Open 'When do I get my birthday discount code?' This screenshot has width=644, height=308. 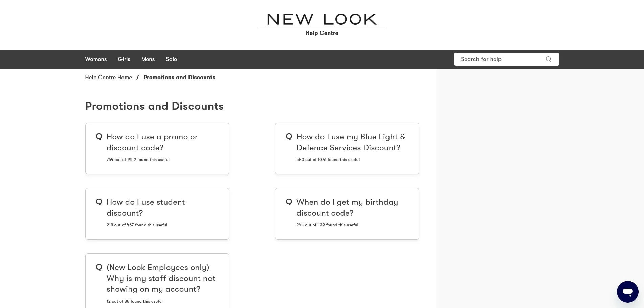coord(347,207)
